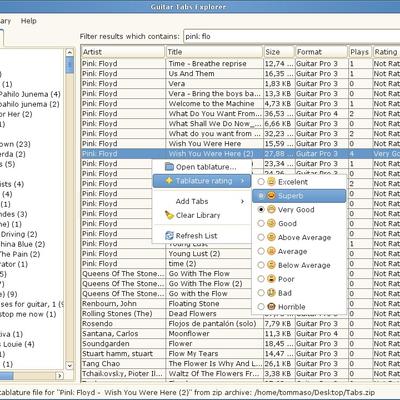The height and width of the screenshot is (400, 400).
Task: Click the Open tablature folder icon
Action: 169,167
